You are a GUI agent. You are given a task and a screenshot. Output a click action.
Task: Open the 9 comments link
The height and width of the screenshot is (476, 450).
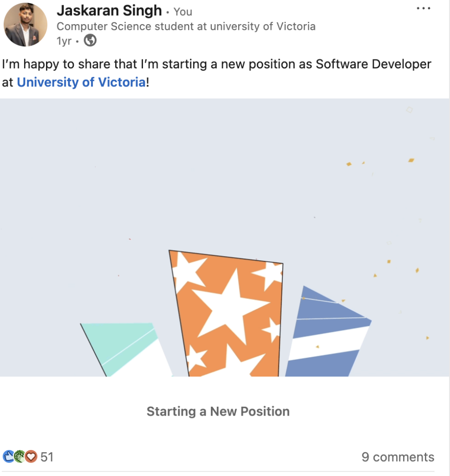(x=398, y=457)
